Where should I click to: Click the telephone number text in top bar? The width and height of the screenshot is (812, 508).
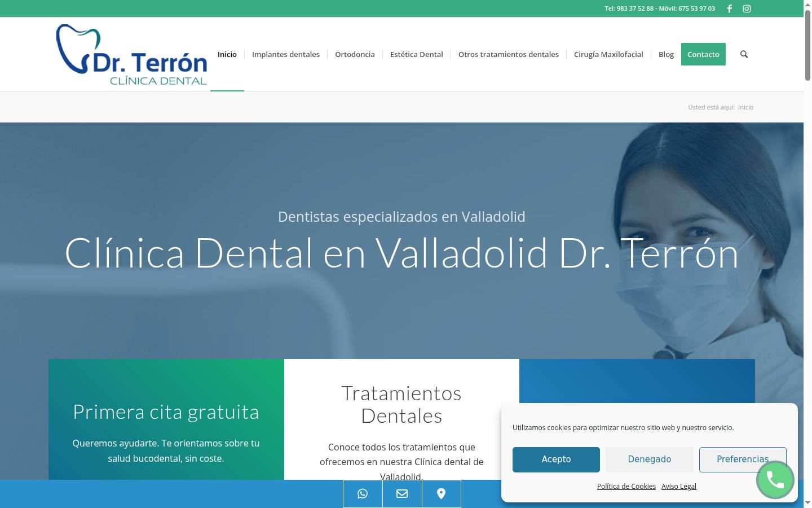660,8
